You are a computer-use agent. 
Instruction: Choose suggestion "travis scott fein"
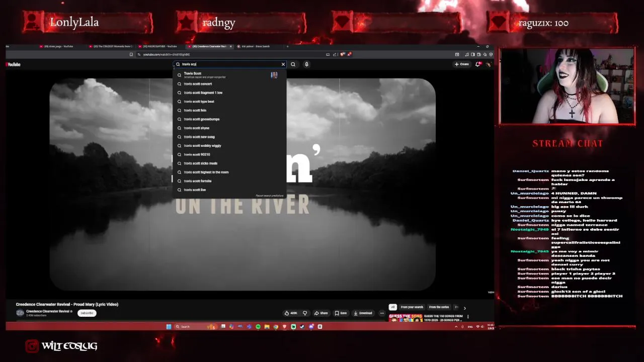coord(229,110)
